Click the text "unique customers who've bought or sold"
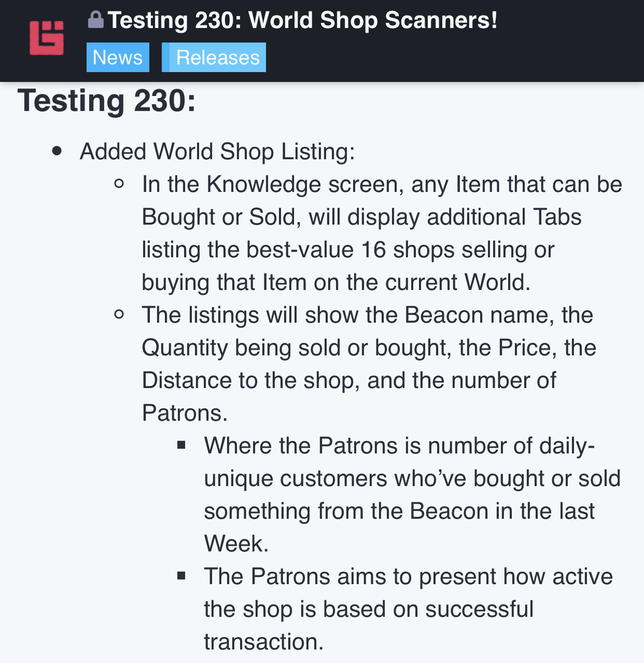 click(x=412, y=478)
